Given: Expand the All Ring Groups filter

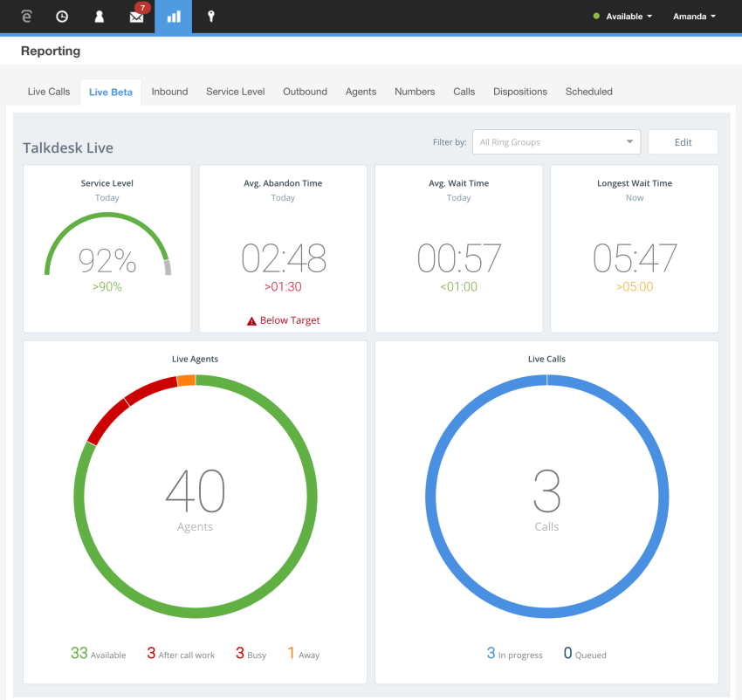Looking at the screenshot, I should click(557, 142).
